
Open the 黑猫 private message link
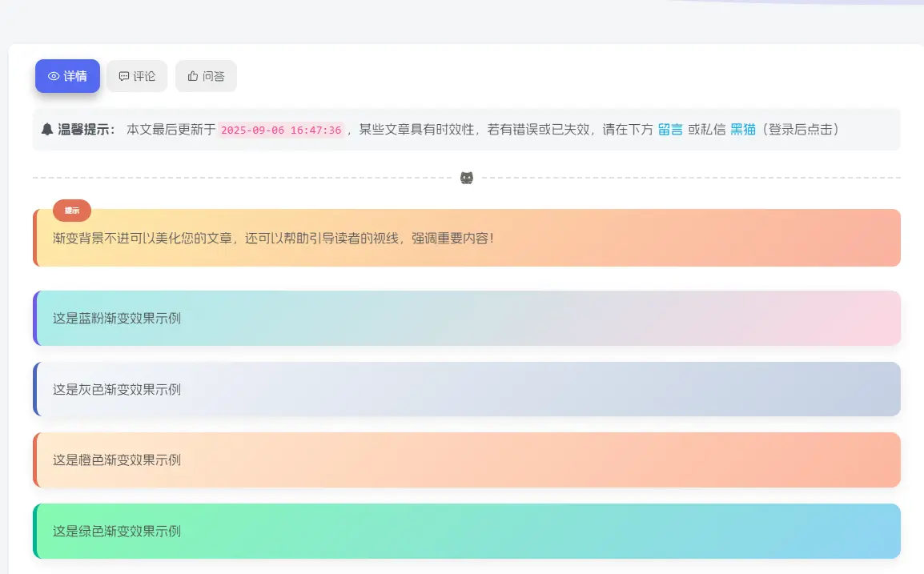[x=742, y=130]
